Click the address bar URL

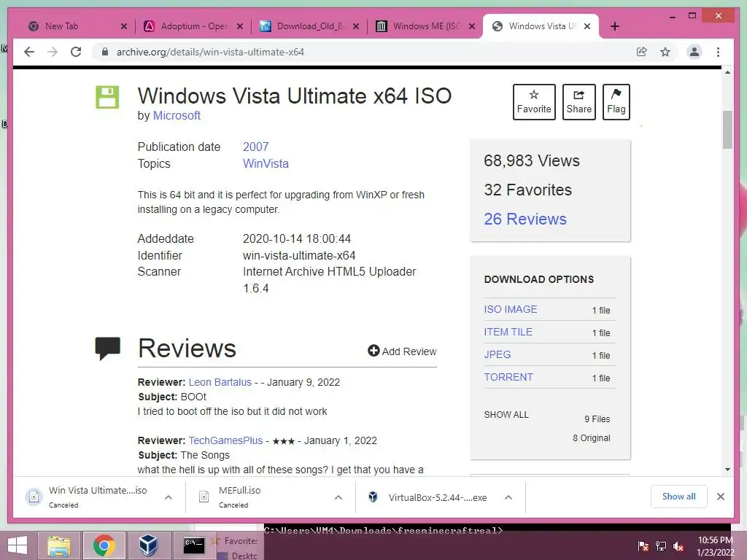[210, 52]
